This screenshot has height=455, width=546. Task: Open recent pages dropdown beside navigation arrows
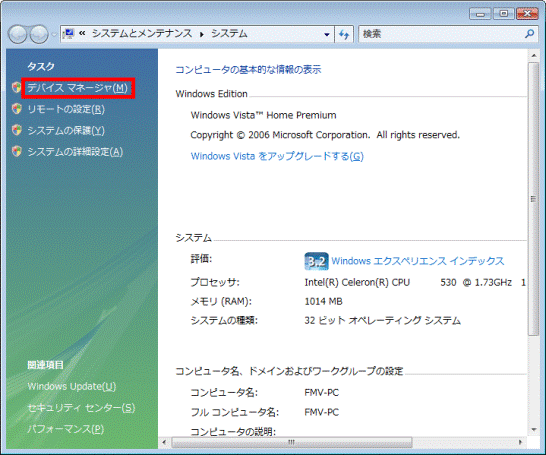tap(54, 34)
